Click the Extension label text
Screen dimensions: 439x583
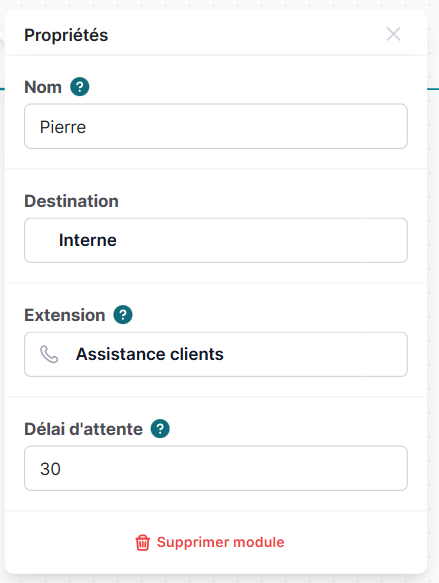[x=65, y=315]
